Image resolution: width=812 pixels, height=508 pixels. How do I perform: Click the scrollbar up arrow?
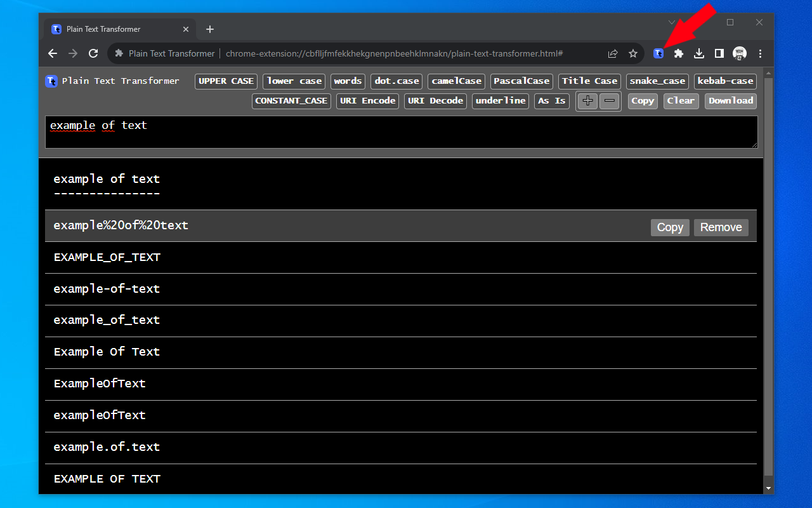[769, 72]
